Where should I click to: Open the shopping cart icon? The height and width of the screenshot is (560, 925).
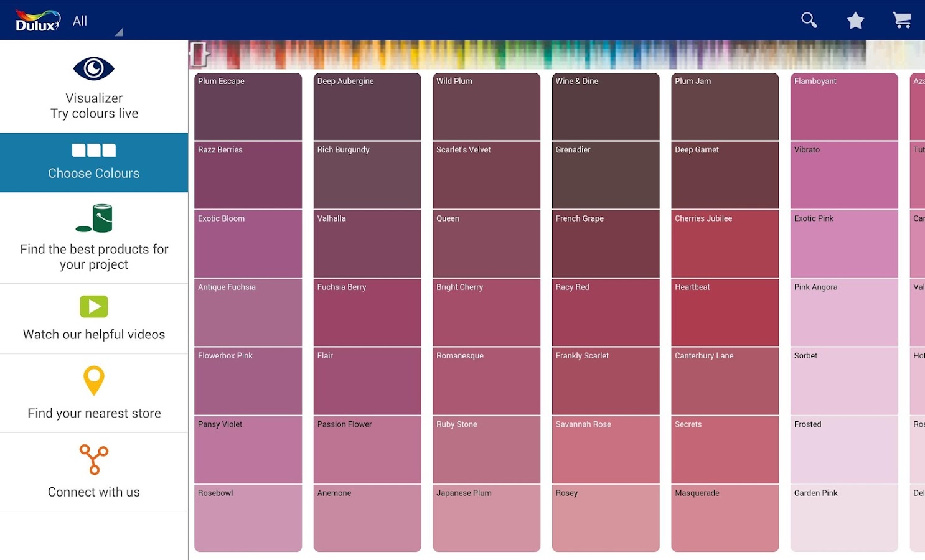[902, 19]
